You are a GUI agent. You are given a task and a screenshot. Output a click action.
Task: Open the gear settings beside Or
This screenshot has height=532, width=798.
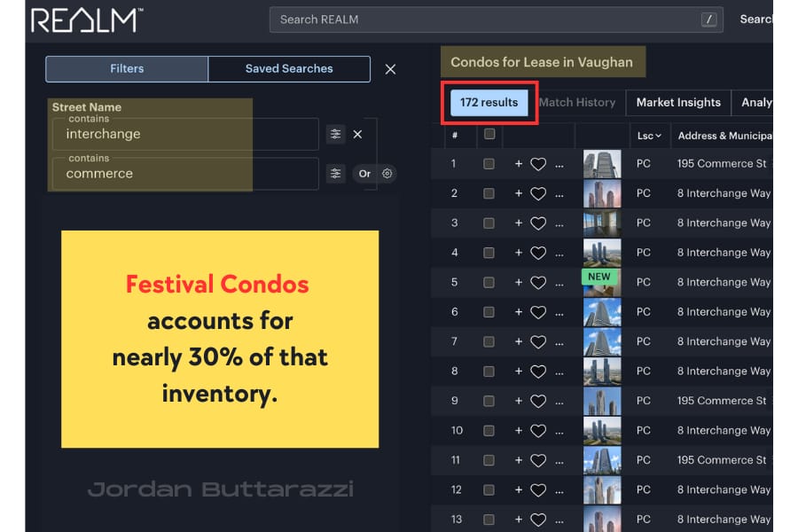[x=387, y=174]
